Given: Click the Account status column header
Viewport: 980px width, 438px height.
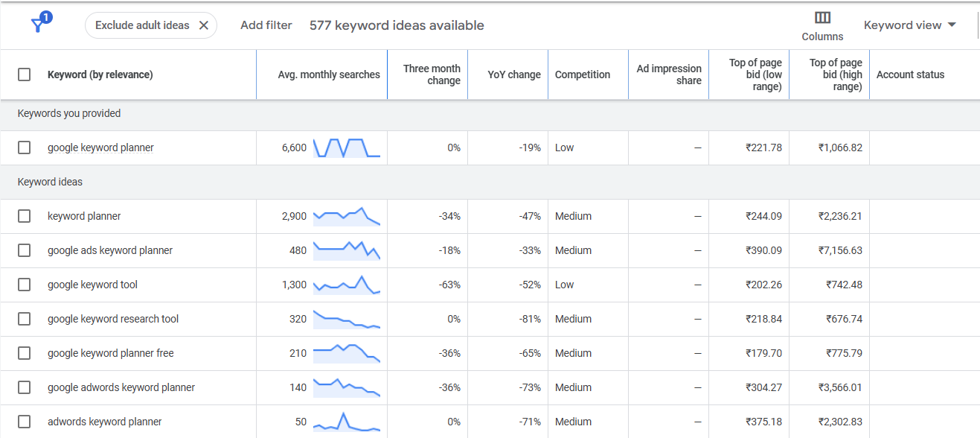Looking at the screenshot, I should coord(910,74).
